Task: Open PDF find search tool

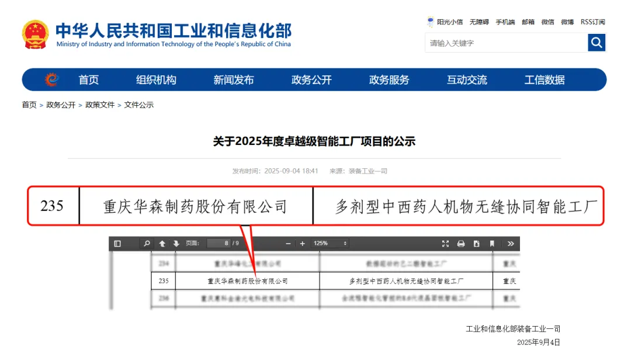Action: (147, 244)
